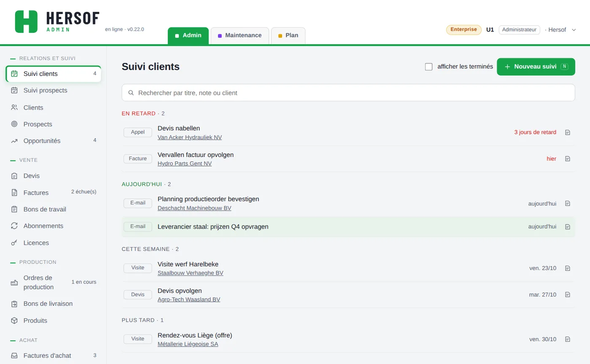
Task: Click the Hersof H logo
Action: point(26,21)
